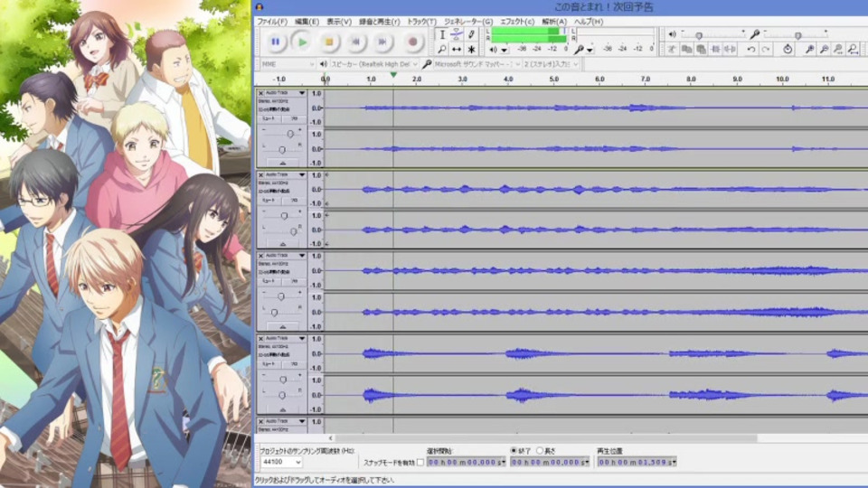Click the Fit Project zoom icon
Screen dimensions: 868x488
[x=853, y=49]
